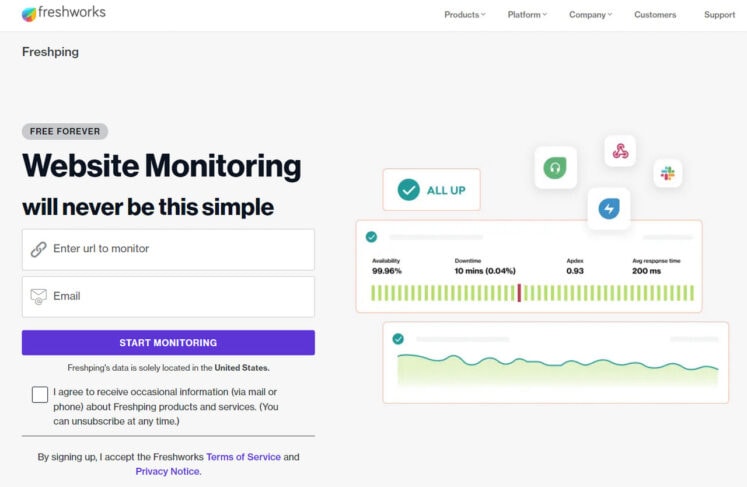Open the Terms of Service link
Image resolution: width=747 pixels, height=487 pixels.
[x=243, y=457]
